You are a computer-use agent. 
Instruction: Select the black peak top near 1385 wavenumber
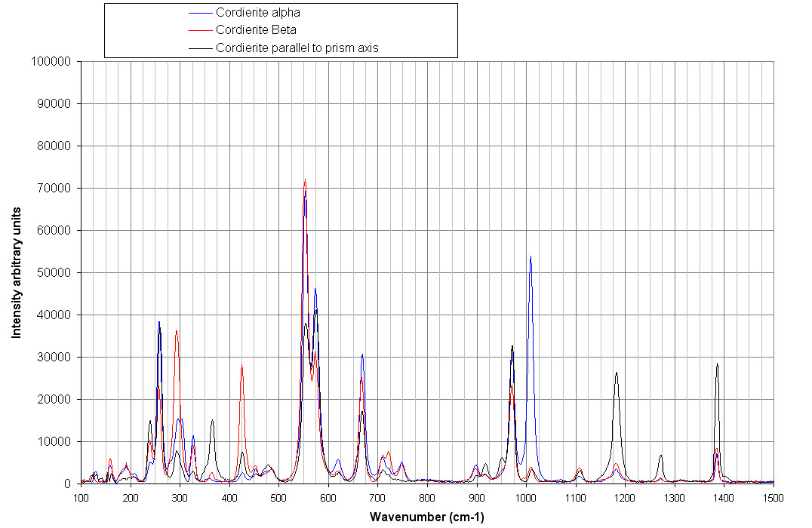[717, 364]
